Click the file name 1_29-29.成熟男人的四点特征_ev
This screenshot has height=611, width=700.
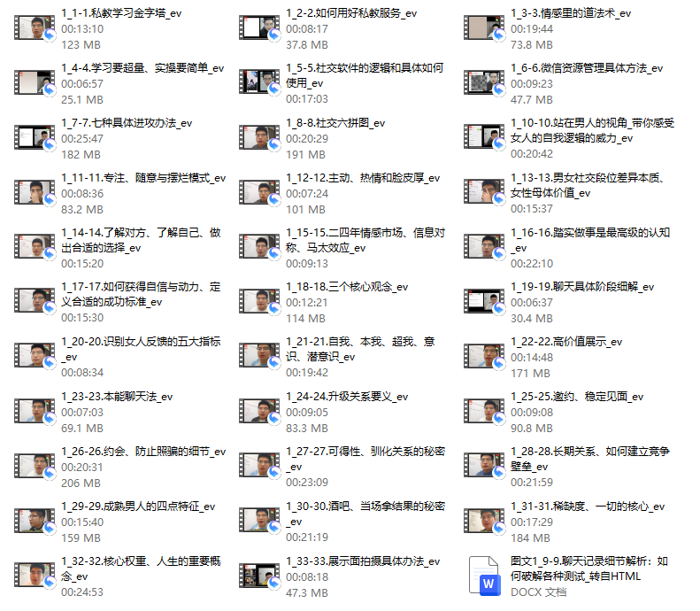click(x=138, y=507)
